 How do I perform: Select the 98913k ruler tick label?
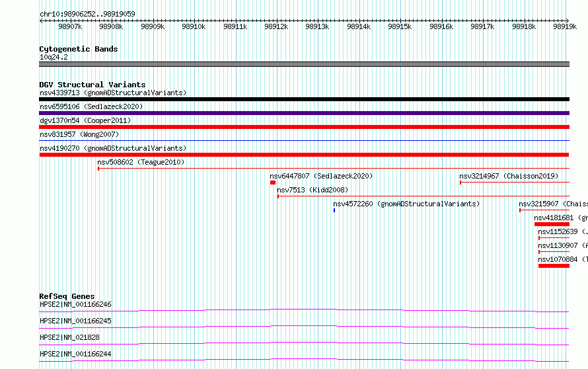tap(317, 26)
